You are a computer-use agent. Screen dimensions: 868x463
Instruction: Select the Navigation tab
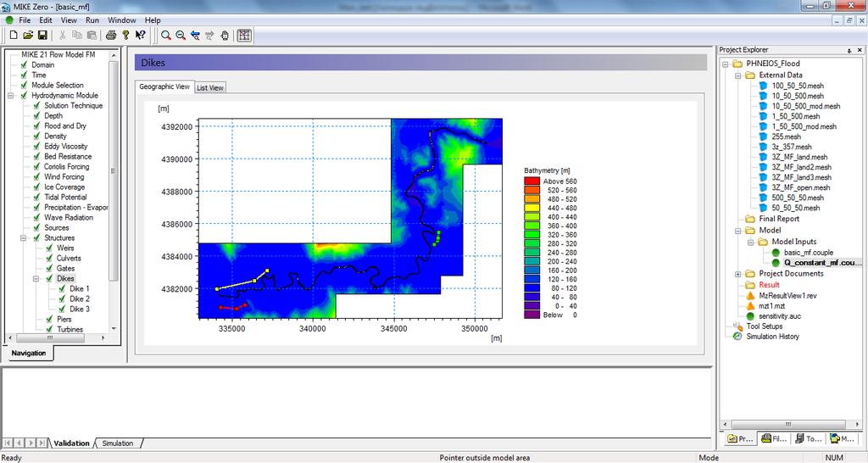pos(29,353)
